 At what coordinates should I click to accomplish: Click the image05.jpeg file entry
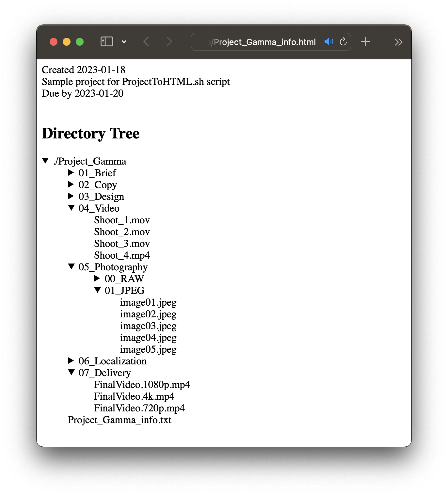pos(148,349)
